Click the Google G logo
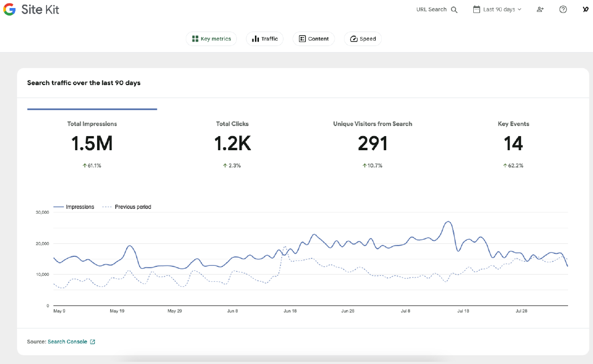 [10, 10]
